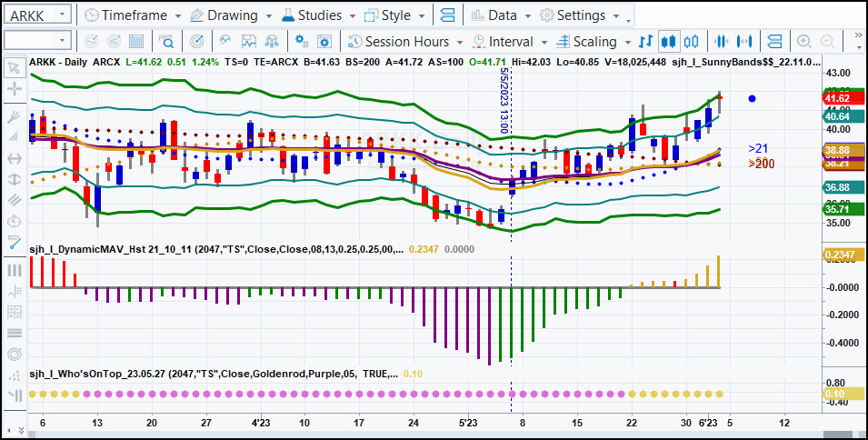Viewport: 868px width, 440px height.
Task: Switch chart to OHLC bar style
Action: 646,42
